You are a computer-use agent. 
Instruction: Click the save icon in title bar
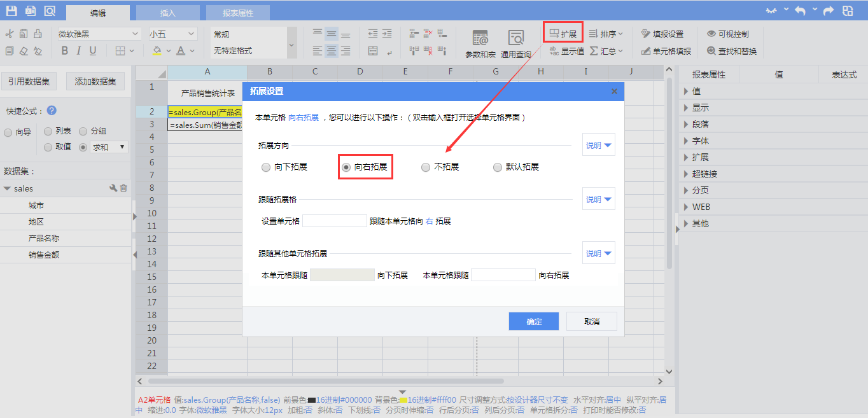[11, 11]
